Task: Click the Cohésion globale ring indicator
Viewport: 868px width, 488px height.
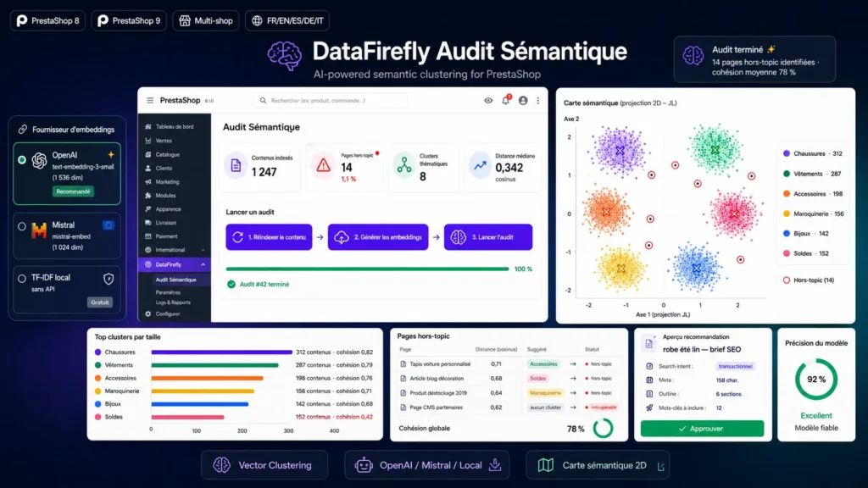Action: [603, 428]
